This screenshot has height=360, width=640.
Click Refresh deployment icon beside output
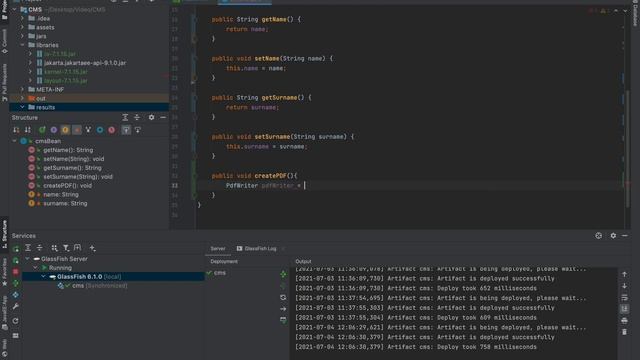tap(283, 298)
